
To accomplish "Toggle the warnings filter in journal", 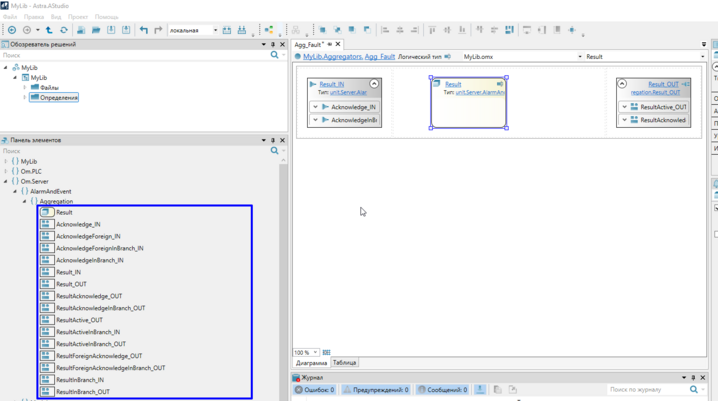I will 376,389.
